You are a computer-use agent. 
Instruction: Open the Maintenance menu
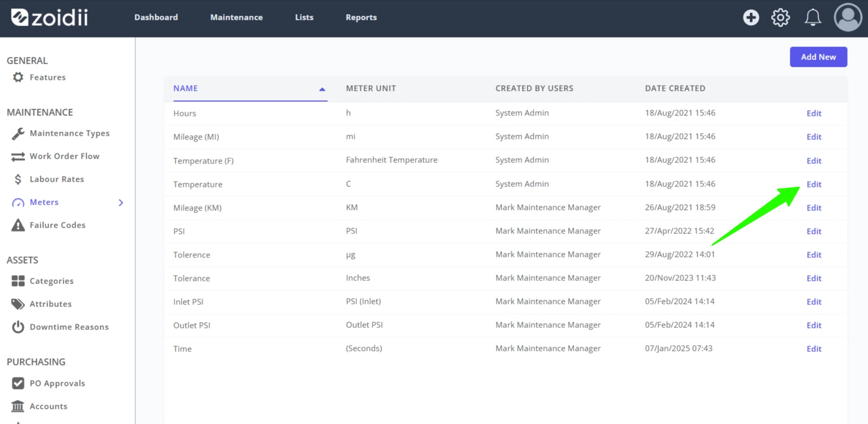pyautogui.click(x=236, y=17)
